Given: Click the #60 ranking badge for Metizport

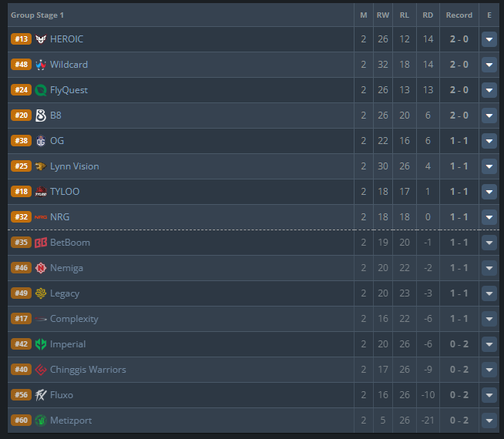Looking at the screenshot, I should [22, 420].
